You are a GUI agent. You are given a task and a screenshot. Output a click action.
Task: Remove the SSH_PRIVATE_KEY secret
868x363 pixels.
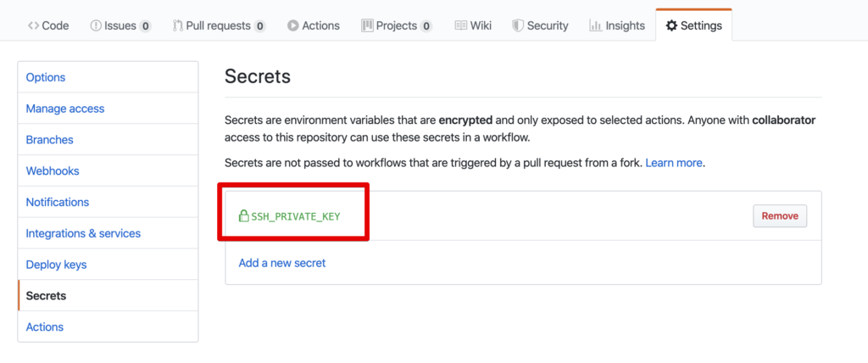coord(780,216)
